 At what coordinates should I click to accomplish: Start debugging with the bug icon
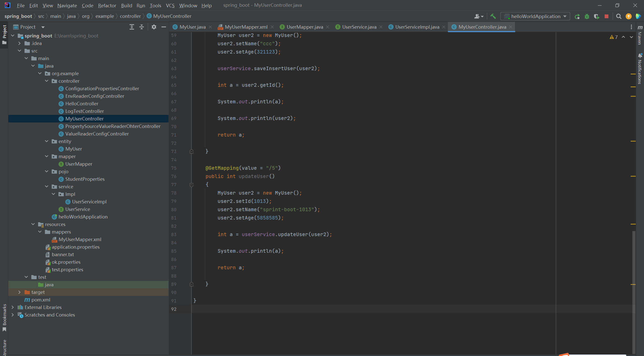[x=587, y=16]
